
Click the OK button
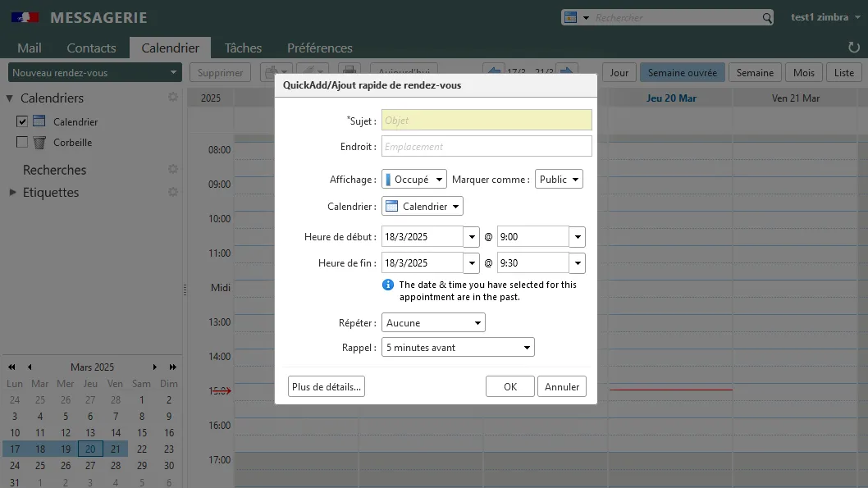(x=509, y=387)
